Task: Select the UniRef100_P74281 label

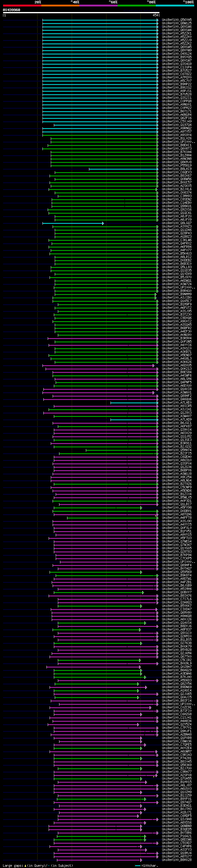Action: pyautogui.click(x=177, y=758)
